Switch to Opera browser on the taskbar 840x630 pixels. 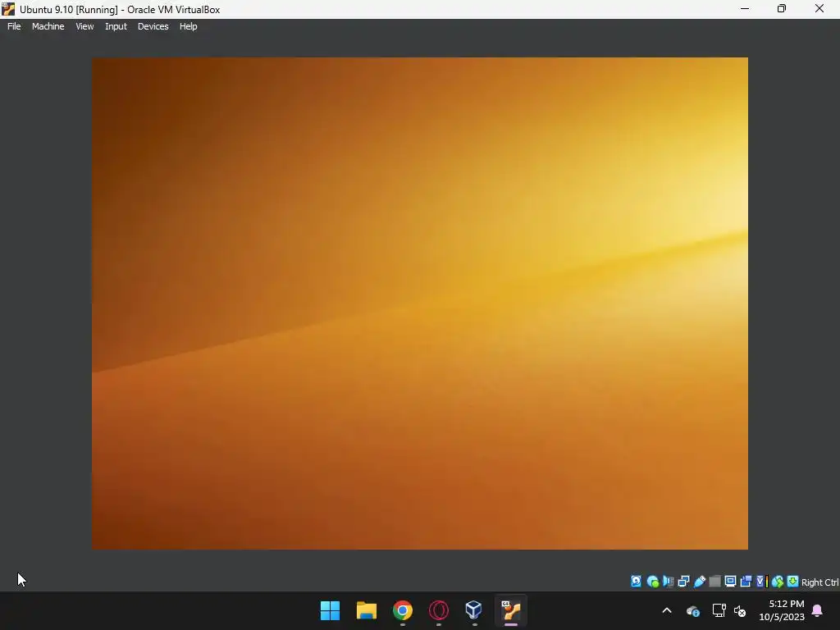coord(439,610)
